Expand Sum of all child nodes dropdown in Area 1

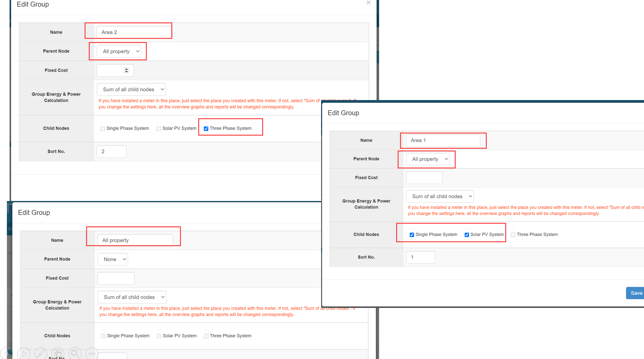[x=439, y=196]
